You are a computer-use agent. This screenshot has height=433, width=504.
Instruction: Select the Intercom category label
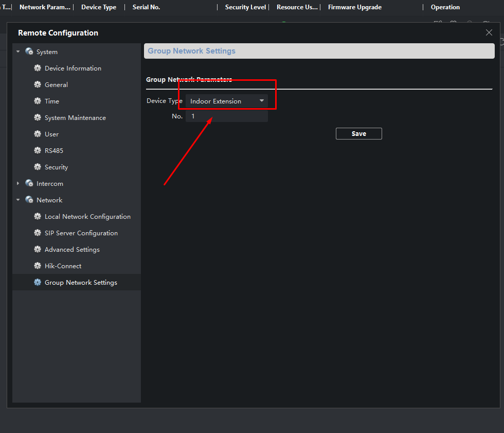point(50,184)
